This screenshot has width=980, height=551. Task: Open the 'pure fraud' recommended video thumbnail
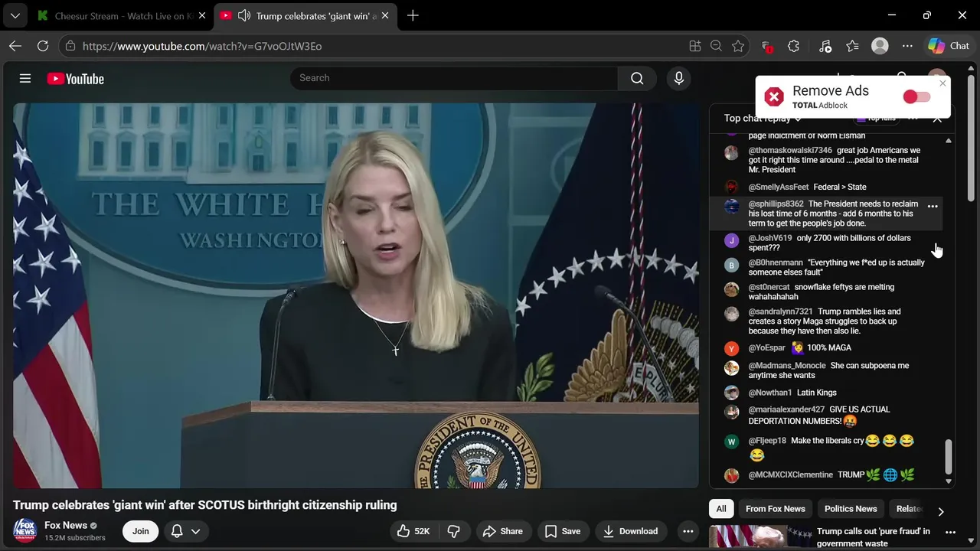pyautogui.click(x=760, y=537)
